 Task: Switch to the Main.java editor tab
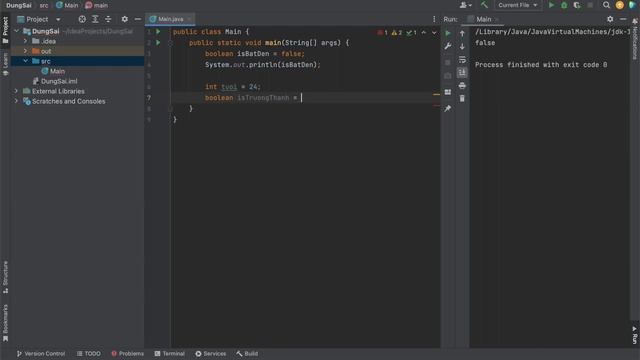(170, 19)
